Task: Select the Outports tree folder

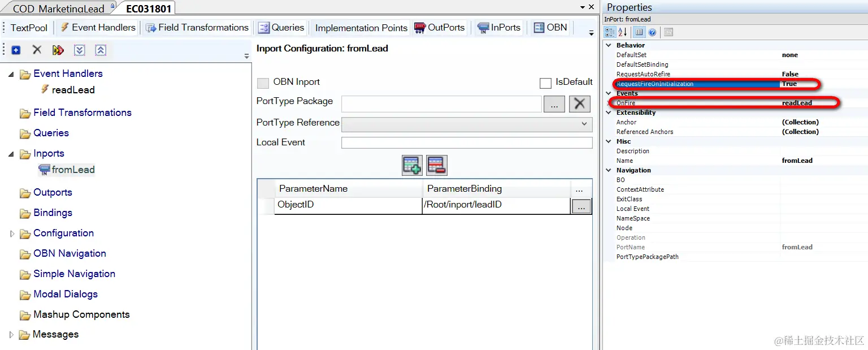Action: tap(53, 192)
